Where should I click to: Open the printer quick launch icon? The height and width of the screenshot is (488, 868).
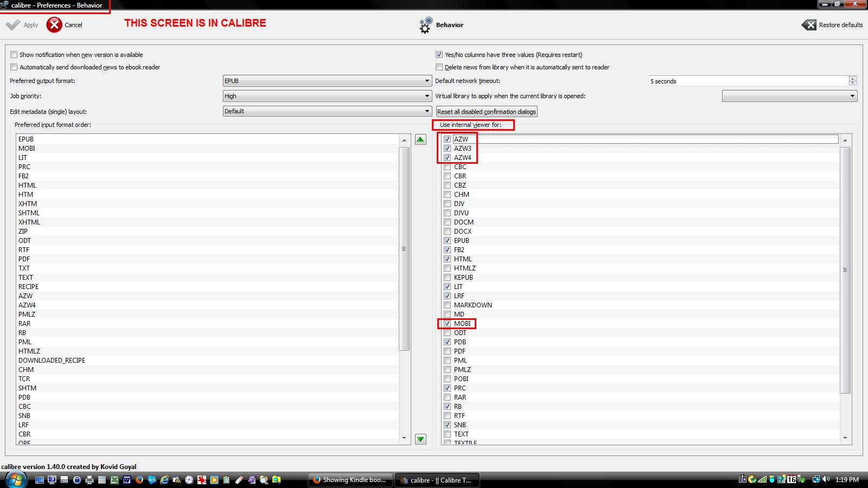click(90, 480)
